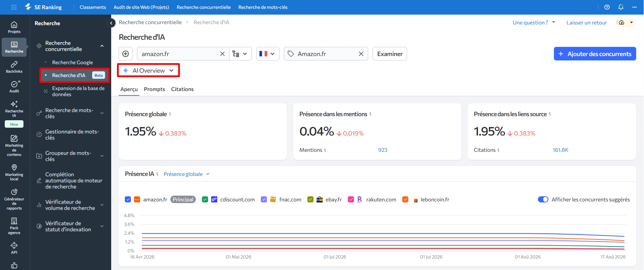Open the notifications bell icon
Image resolution: width=644 pixels, height=270 pixels.
pyautogui.click(x=621, y=7)
